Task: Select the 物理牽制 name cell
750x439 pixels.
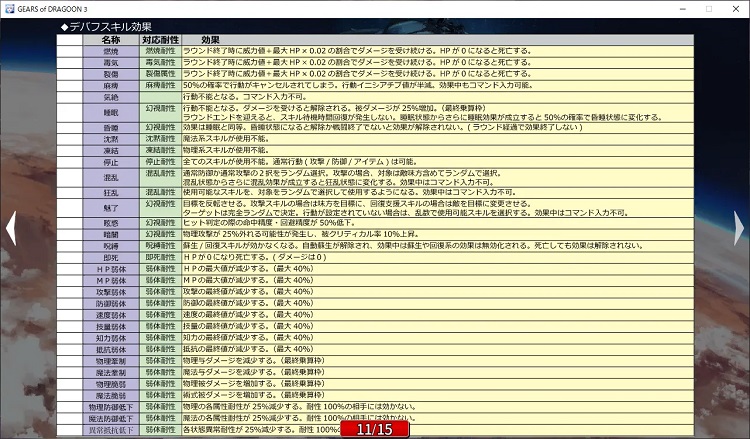Action: pyautogui.click(x=111, y=361)
